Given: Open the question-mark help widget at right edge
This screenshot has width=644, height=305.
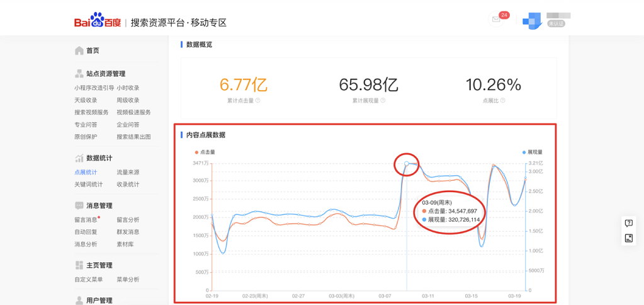Looking at the screenshot, I should click(628, 223).
